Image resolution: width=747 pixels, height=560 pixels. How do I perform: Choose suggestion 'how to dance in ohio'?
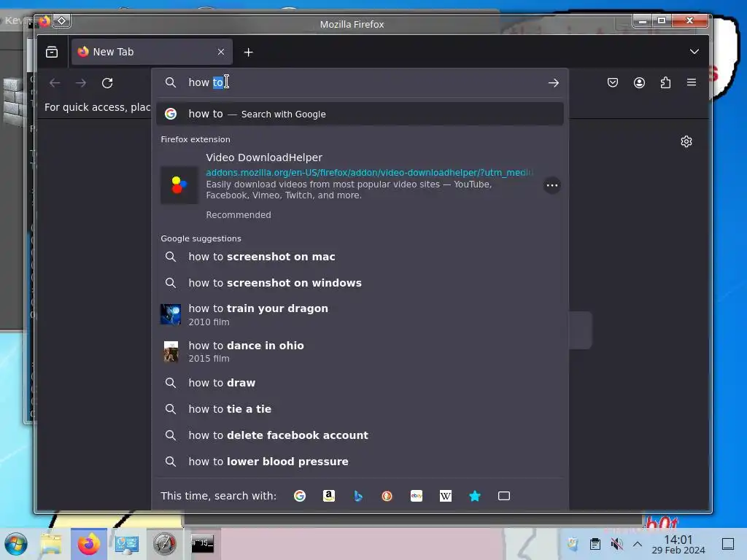[x=360, y=351]
